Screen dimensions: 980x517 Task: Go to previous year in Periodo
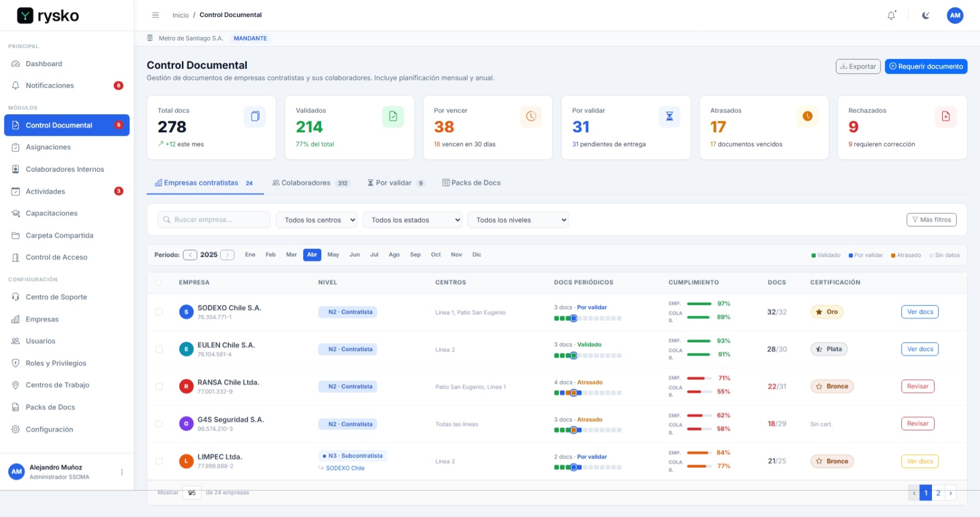(x=190, y=255)
